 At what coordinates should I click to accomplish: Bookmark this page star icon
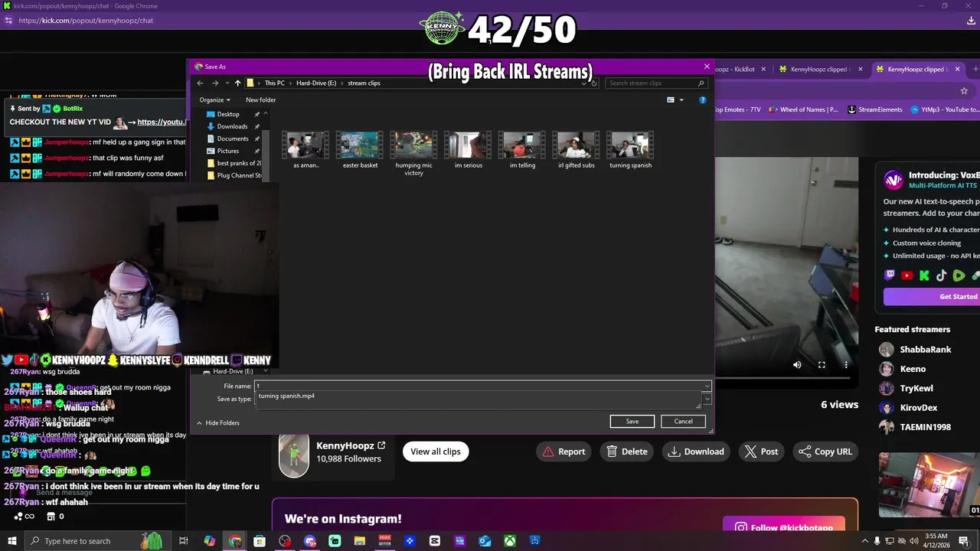coord(964,90)
